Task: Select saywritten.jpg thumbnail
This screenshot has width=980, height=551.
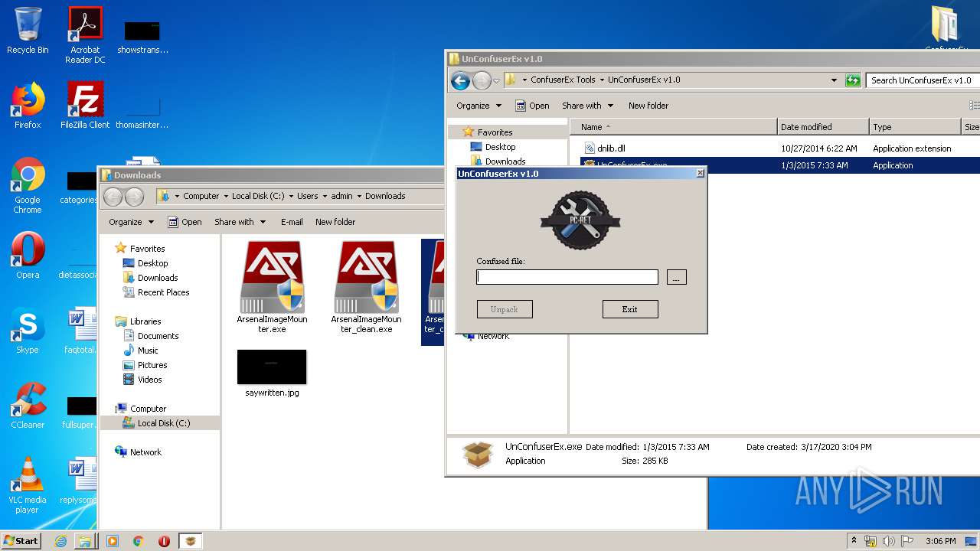Action: click(x=272, y=373)
